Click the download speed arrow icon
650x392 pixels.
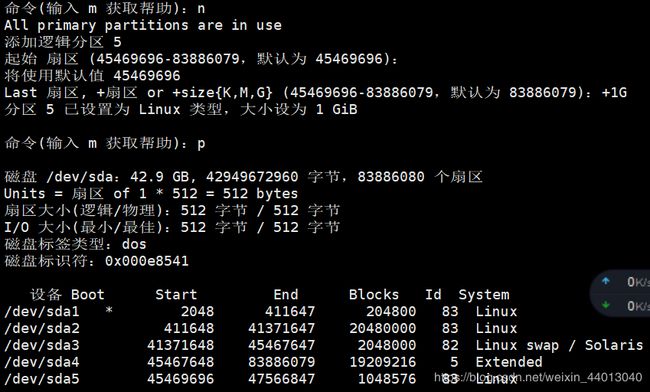(606, 305)
